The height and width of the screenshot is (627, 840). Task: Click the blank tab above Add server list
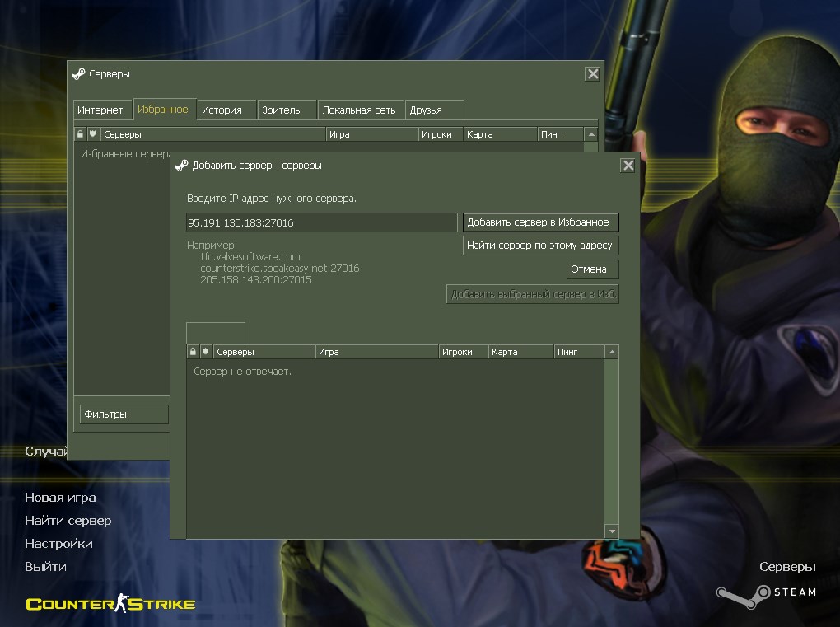click(x=216, y=333)
